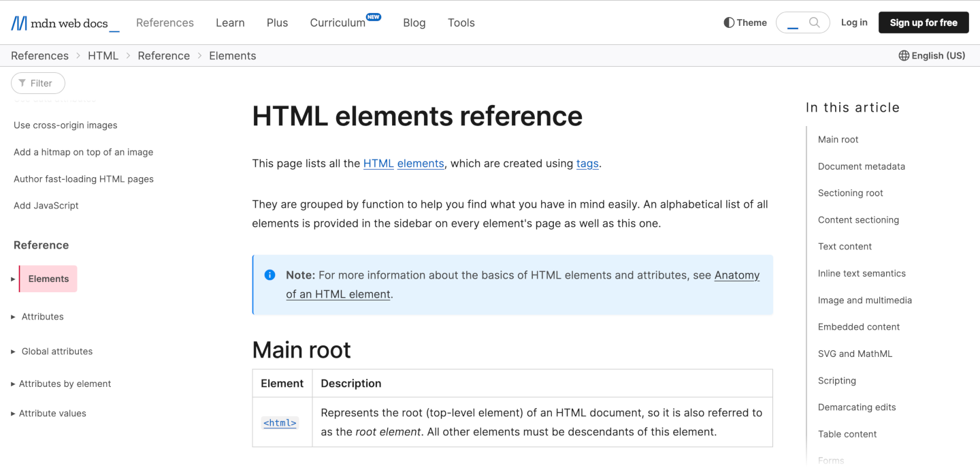Go to HTML breadcrumb
980x468 pixels.
click(103, 56)
